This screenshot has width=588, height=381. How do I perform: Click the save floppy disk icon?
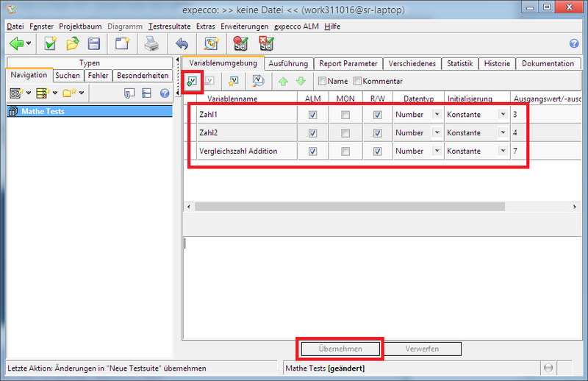click(94, 43)
